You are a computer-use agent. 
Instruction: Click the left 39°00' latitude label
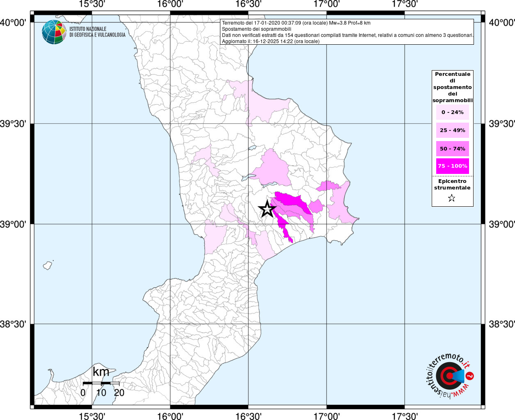click(x=14, y=224)
